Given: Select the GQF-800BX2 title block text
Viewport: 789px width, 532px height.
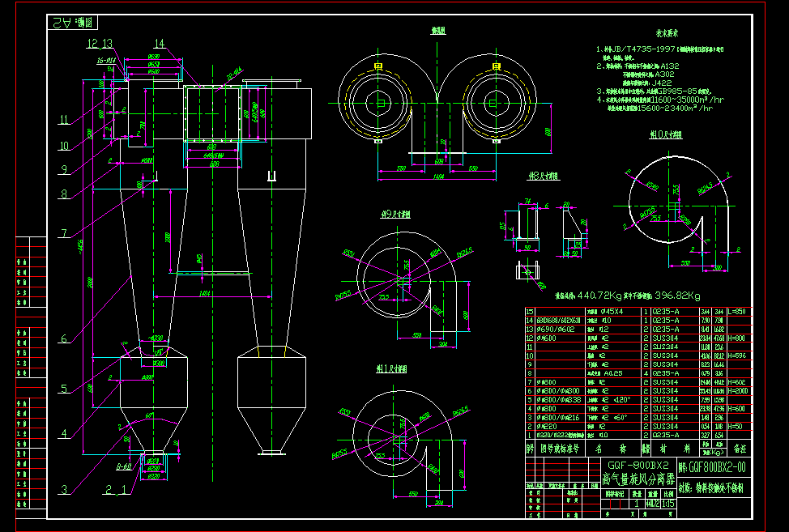Looking at the screenshot, I should pyautogui.click(x=638, y=463).
